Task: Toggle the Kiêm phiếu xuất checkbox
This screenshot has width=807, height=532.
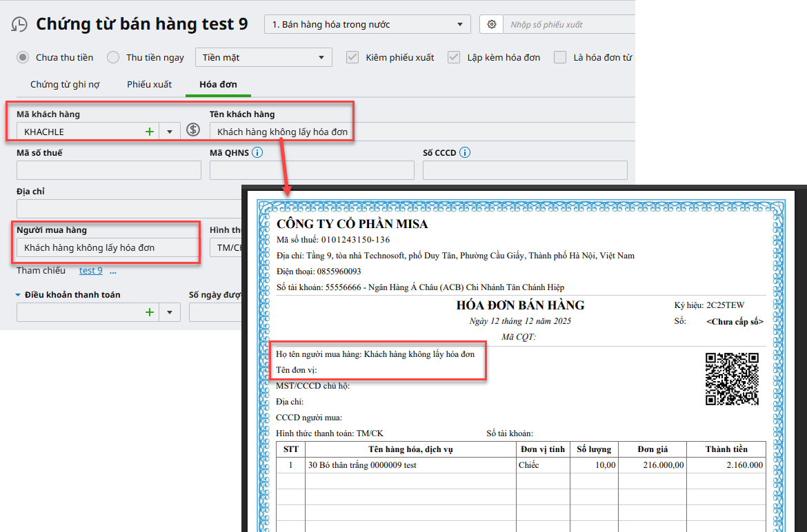Action: click(x=352, y=57)
